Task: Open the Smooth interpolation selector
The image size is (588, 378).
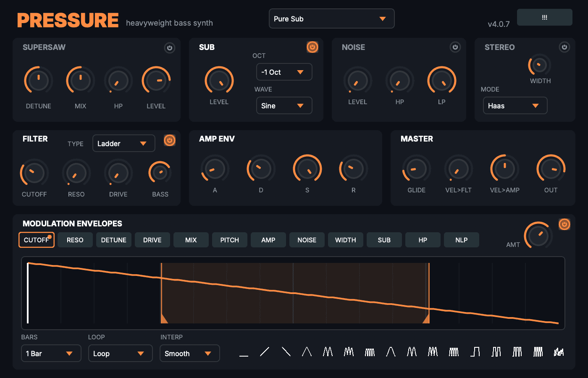Action: point(189,354)
